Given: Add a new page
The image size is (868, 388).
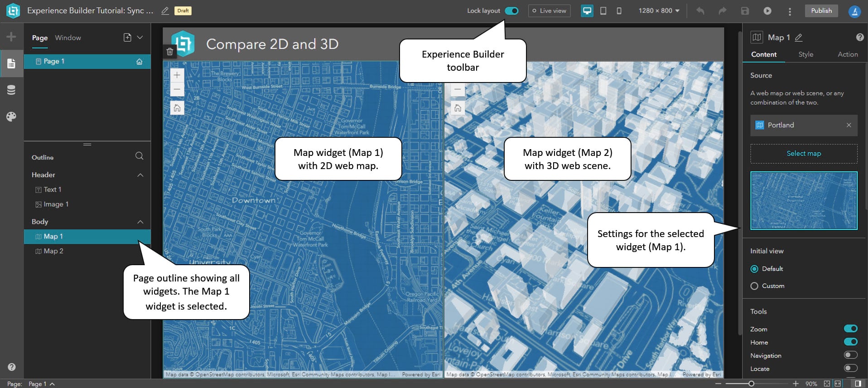Looking at the screenshot, I should click(x=127, y=38).
